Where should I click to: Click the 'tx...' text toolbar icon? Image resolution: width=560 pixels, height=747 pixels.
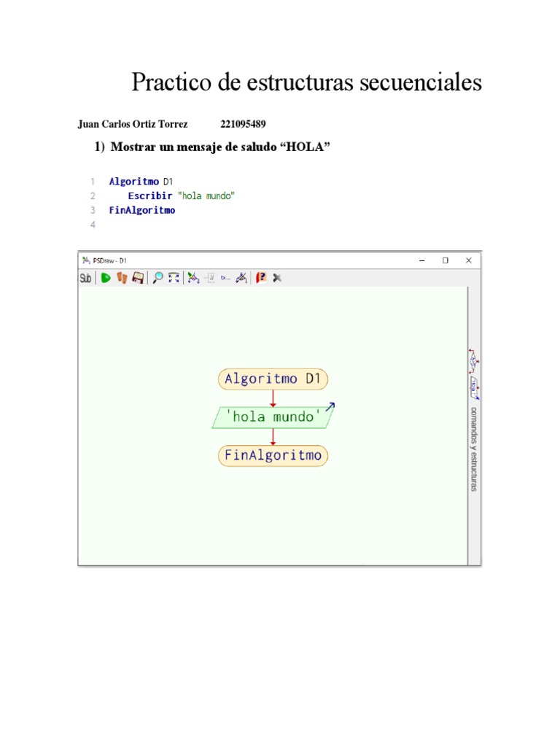(225, 278)
